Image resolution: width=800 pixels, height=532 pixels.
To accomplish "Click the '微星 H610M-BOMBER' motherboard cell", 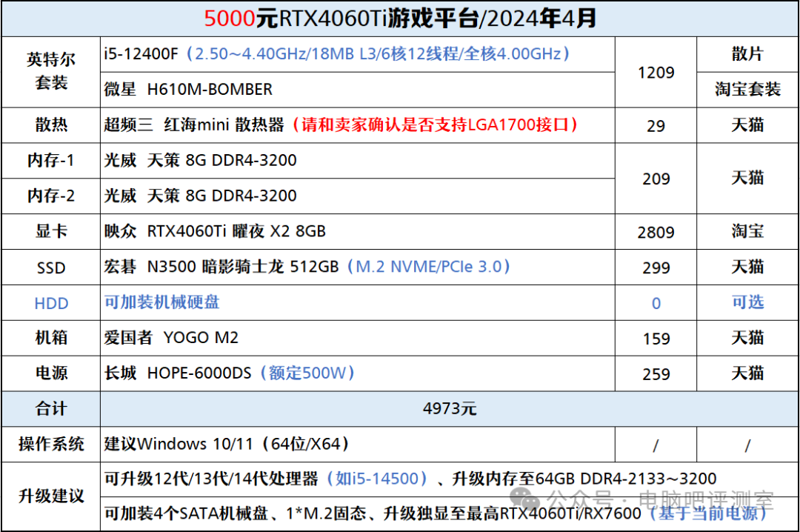I will tap(358, 90).
